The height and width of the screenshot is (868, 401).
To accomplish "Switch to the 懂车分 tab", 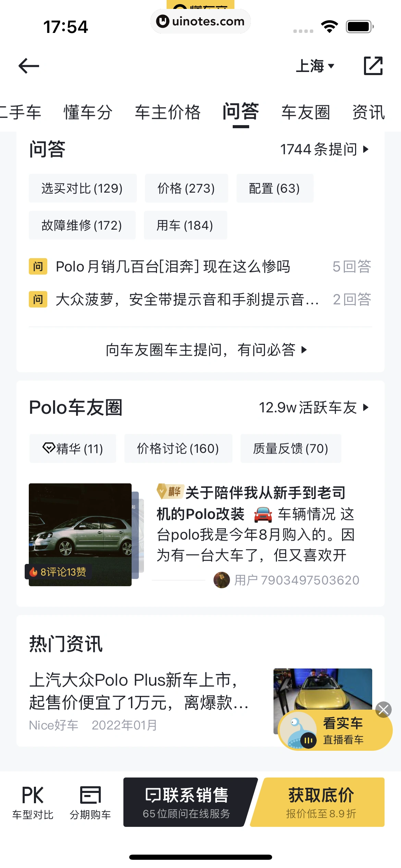I will [88, 112].
